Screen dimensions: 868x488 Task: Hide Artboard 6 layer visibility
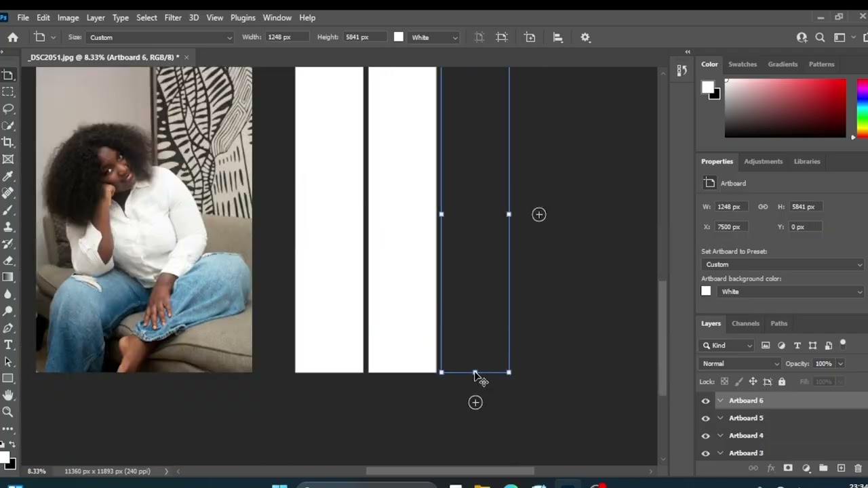tap(705, 401)
